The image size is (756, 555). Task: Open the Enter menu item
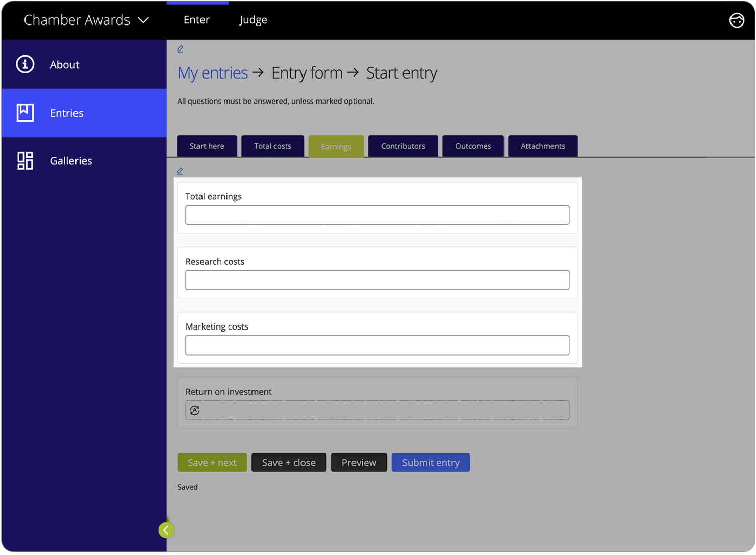click(x=196, y=20)
